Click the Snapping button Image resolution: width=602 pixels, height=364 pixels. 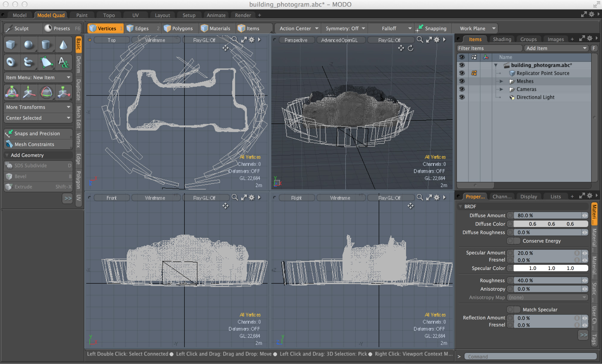coord(432,28)
